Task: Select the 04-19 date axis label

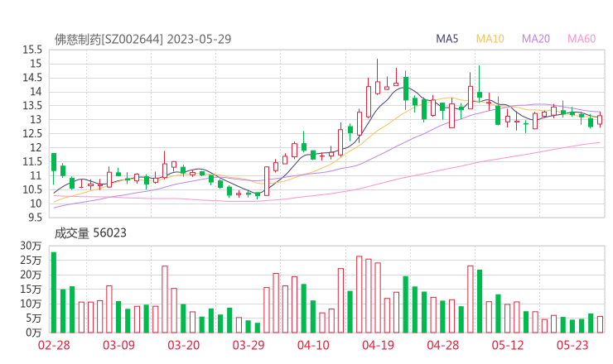Action: pos(378,345)
